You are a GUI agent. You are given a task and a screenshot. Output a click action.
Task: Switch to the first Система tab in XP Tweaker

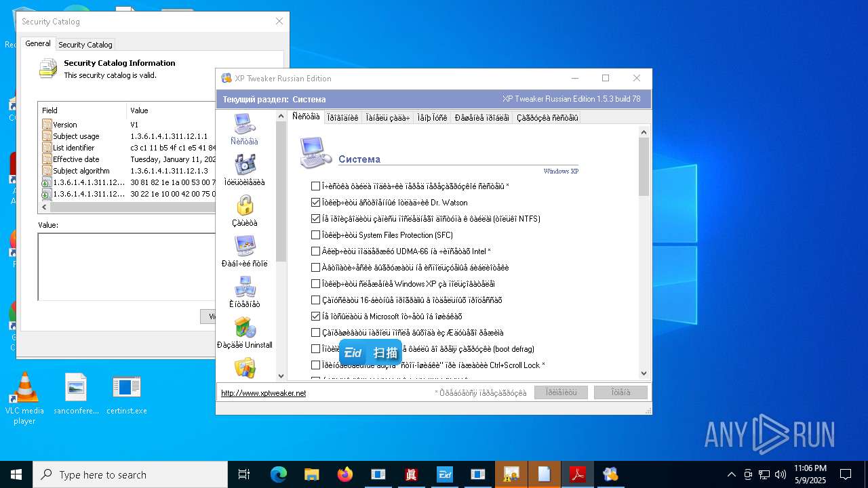306,117
